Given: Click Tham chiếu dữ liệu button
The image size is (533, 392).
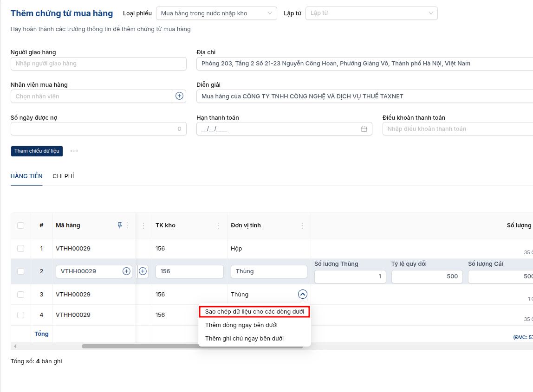Looking at the screenshot, I should pos(37,151).
